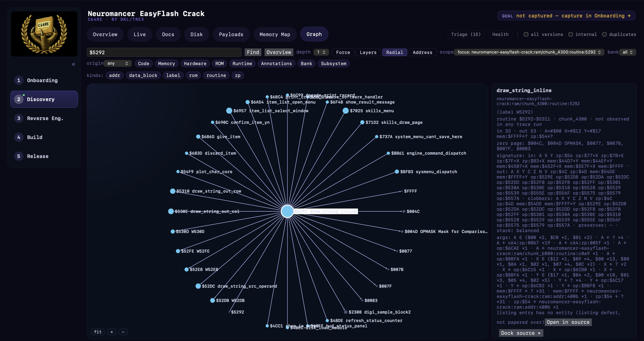644x341 pixels.
Task: Collapse the sidebar with the chevron icon
Action: point(73,64)
